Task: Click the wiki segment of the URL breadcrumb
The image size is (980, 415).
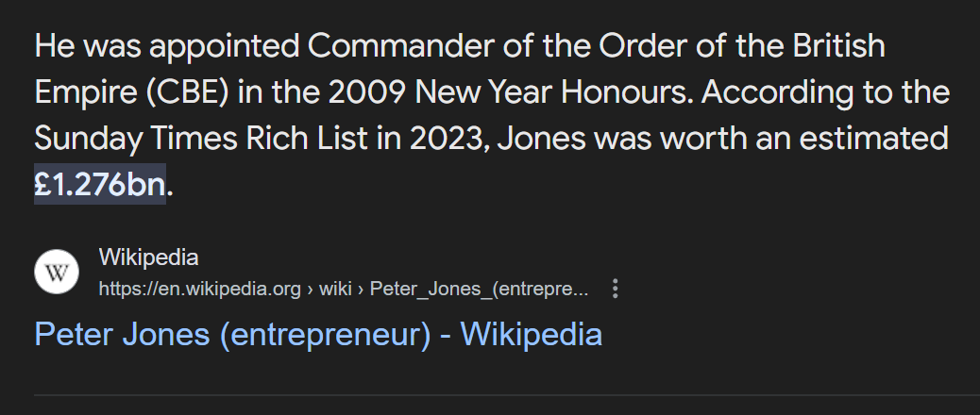Action: (x=335, y=289)
